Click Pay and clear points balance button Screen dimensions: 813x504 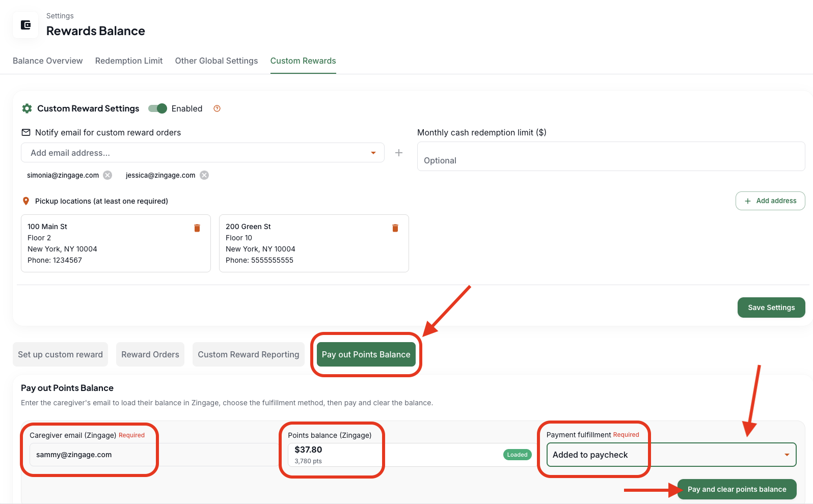pyautogui.click(x=737, y=489)
